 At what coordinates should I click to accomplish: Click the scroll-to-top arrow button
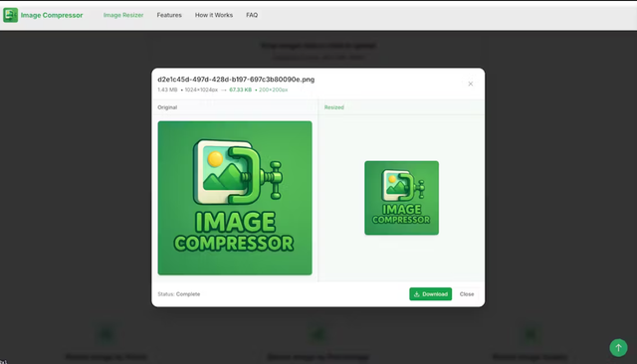pos(618,348)
